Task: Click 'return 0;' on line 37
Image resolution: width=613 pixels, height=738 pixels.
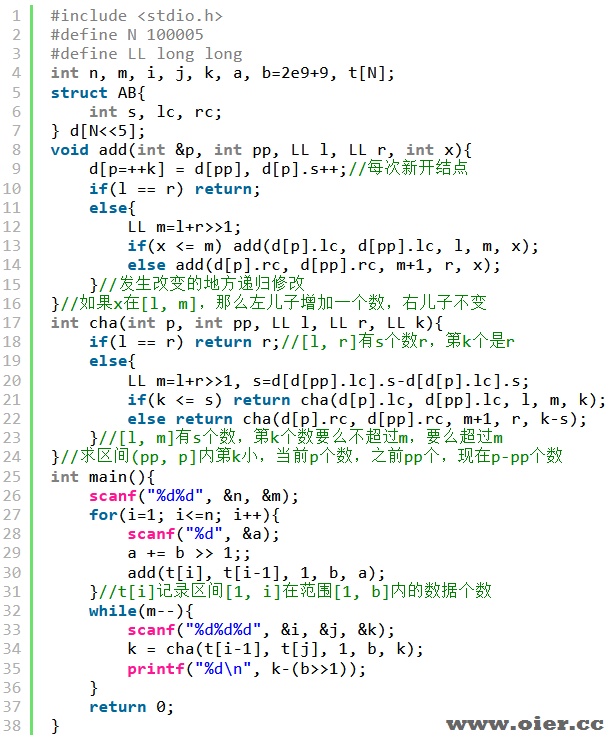Action: (x=131, y=706)
